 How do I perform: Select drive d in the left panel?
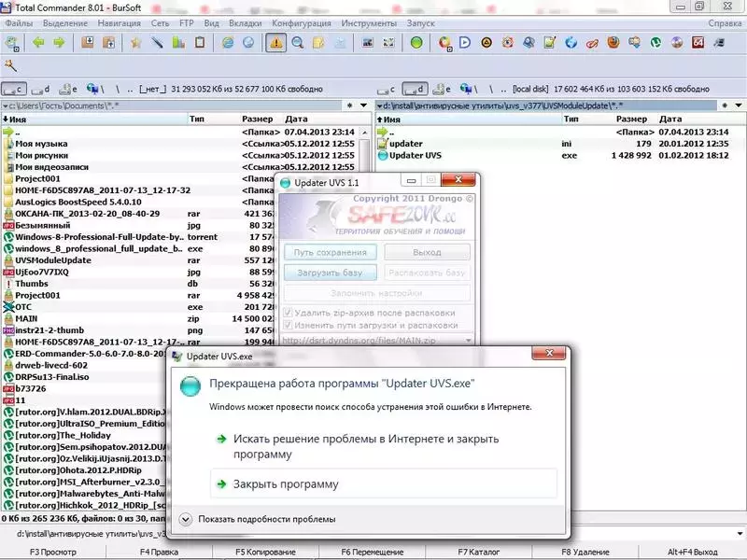tap(40, 89)
